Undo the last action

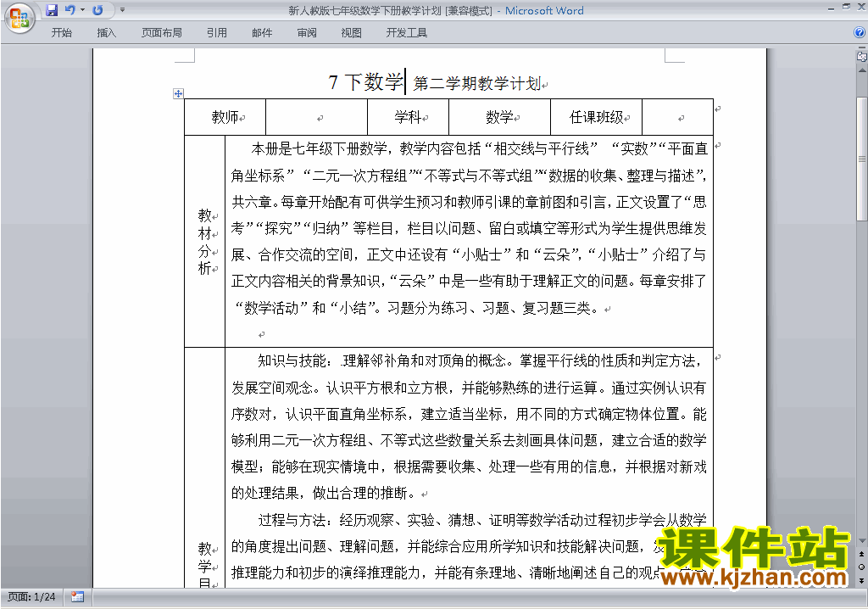point(70,10)
